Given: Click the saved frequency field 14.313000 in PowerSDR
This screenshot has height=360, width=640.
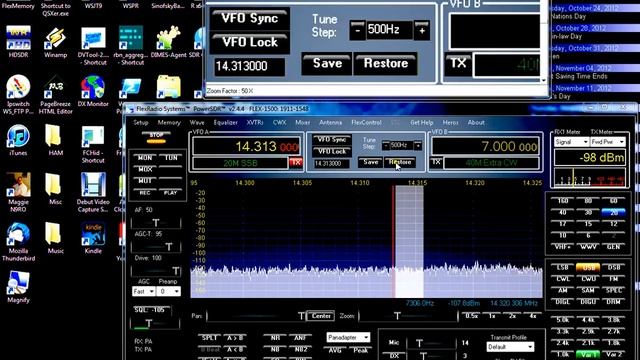Looking at the screenshot, I should [331, 164].
